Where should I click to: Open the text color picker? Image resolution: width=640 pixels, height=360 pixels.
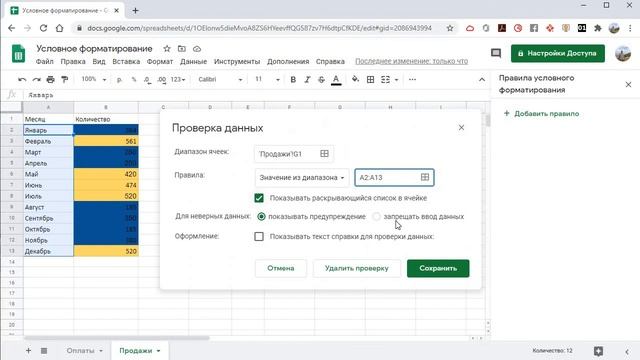coord(336,80)
